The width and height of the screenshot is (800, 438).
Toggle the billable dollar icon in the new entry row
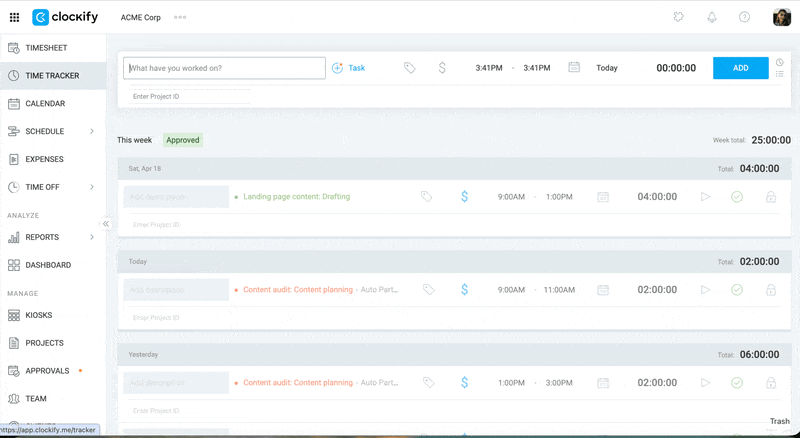tap(442, 68)
